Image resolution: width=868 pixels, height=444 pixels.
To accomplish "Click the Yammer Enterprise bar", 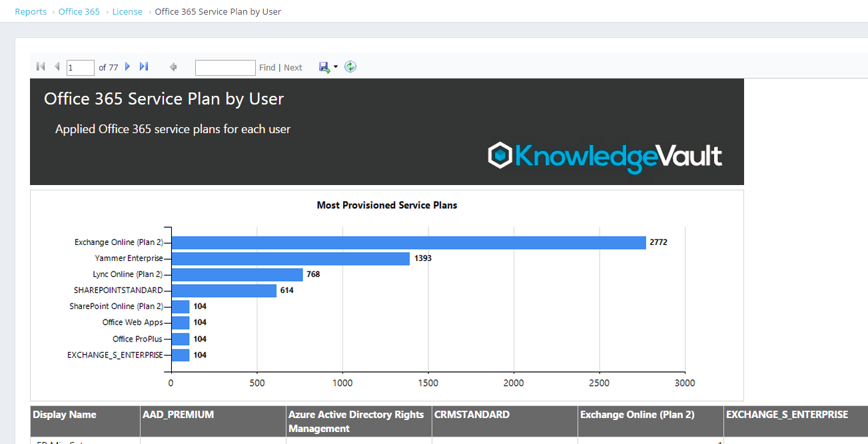I will pyautogui.click(x=290, y=258).
